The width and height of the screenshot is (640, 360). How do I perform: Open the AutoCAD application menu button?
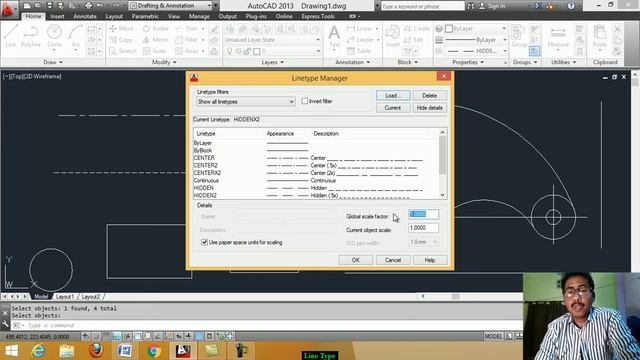click(8, 9)
